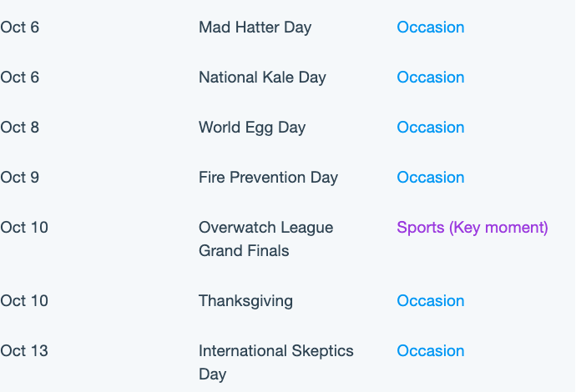
Task: Click the Oct 6 date of Mad Hatter Day
Action: point(20,28)
